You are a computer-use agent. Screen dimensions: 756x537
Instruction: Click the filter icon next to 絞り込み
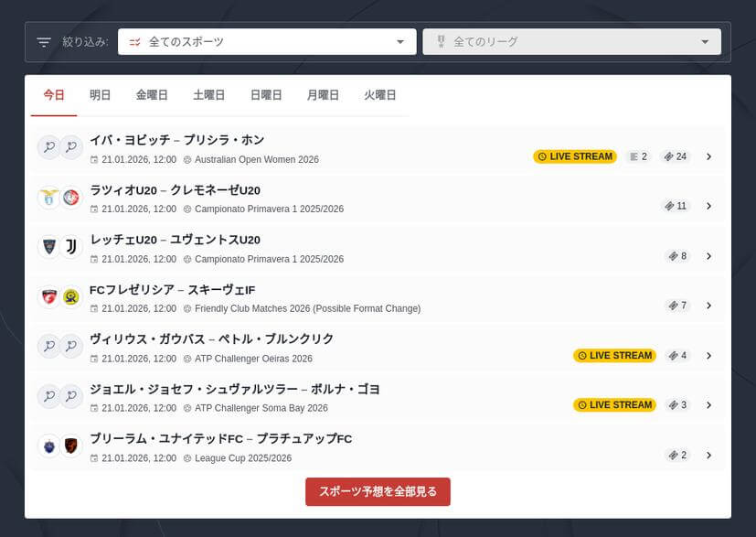click(43, 40)
